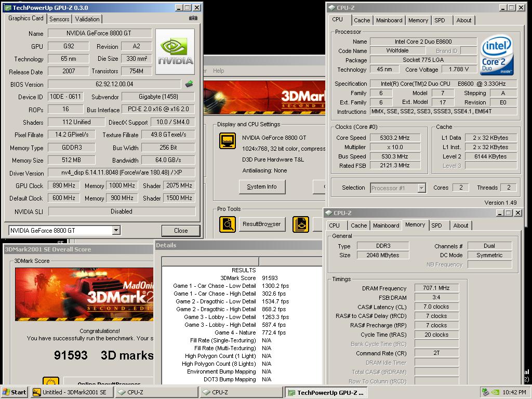This screenshot has height=399, width=532.
Task: Open the Windows Start menu
Action: [14, 392]
